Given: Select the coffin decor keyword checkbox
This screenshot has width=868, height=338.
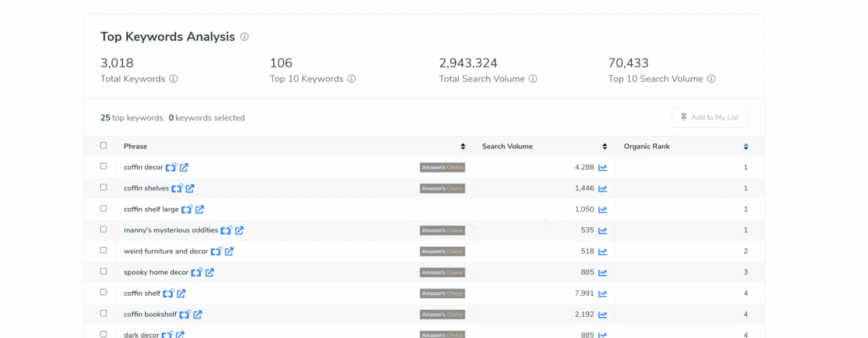Looking at the screenshot, I should (x=103, y=166).
